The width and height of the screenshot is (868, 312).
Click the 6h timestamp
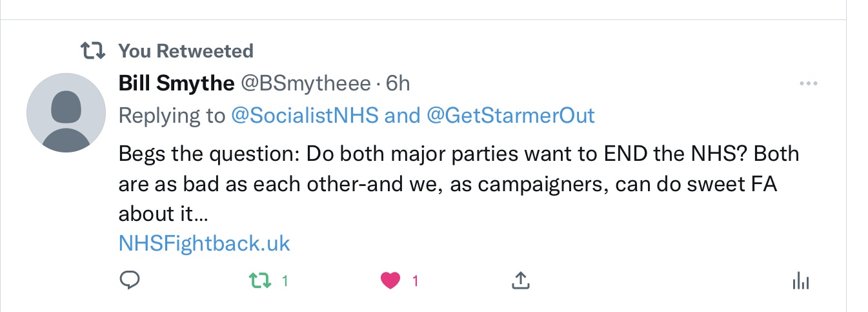pos(398,83)
